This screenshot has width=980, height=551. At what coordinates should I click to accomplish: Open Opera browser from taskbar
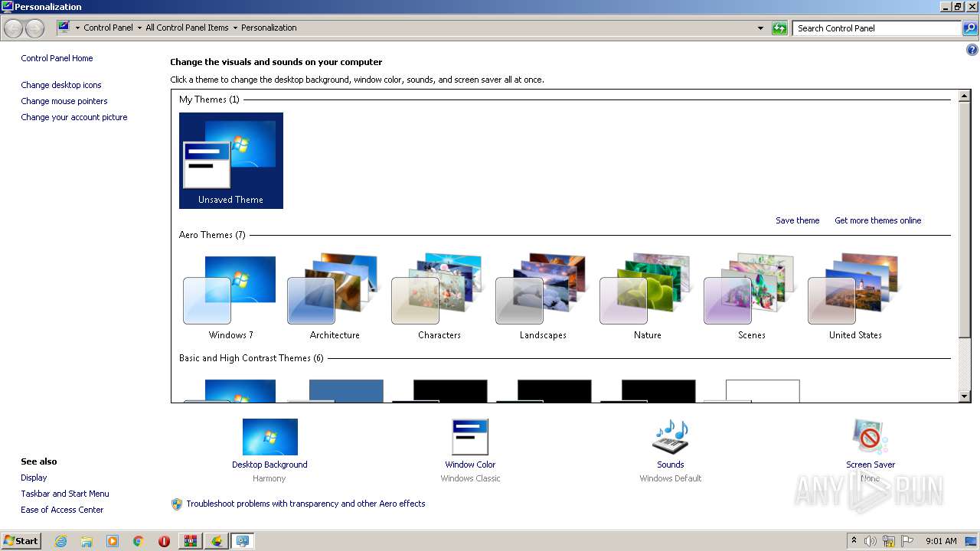(164, 541)
